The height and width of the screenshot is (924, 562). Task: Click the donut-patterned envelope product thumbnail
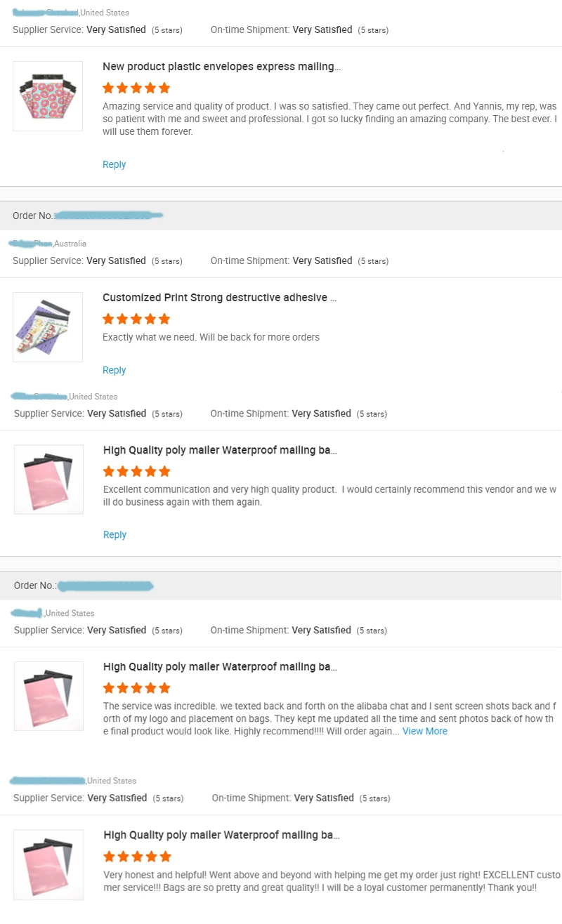pos(48,95)
